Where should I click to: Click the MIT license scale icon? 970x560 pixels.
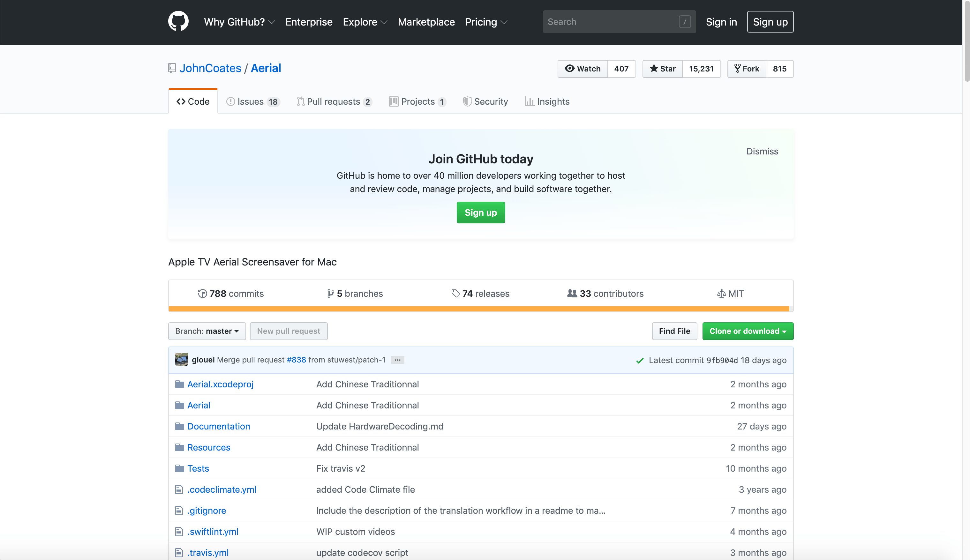point(722,294)
